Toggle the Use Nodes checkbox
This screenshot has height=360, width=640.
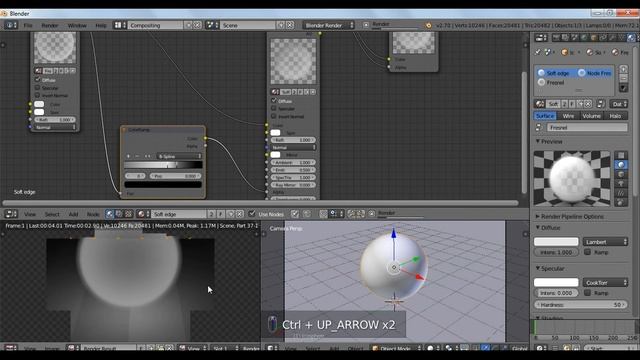click(x=252, y=213)
